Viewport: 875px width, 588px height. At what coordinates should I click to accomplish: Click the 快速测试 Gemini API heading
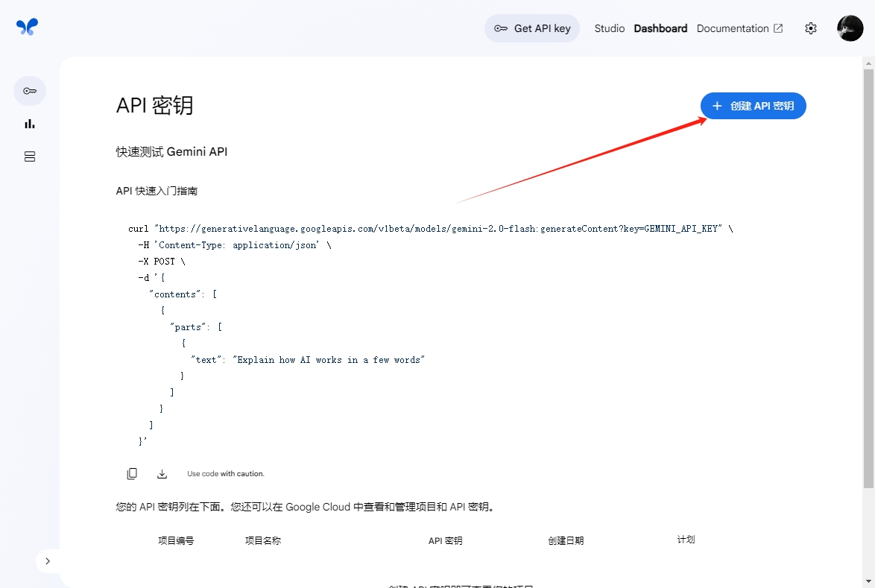(172, 152)
